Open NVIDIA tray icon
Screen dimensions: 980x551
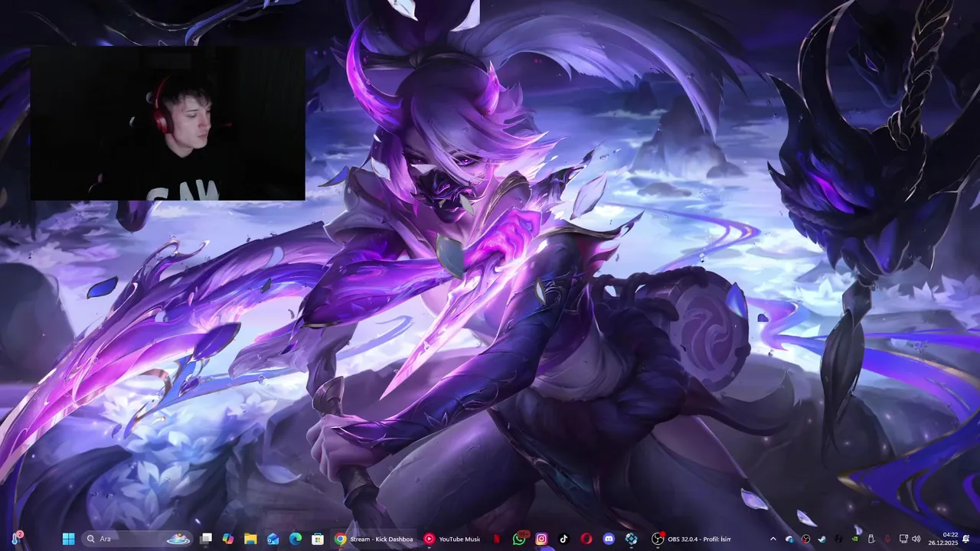[x=854, y=539]
